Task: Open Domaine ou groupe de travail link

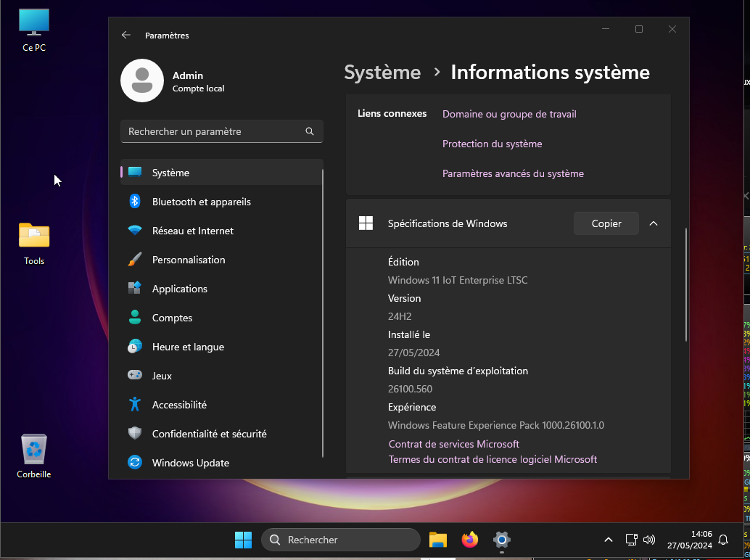Action: pos(509,114)
